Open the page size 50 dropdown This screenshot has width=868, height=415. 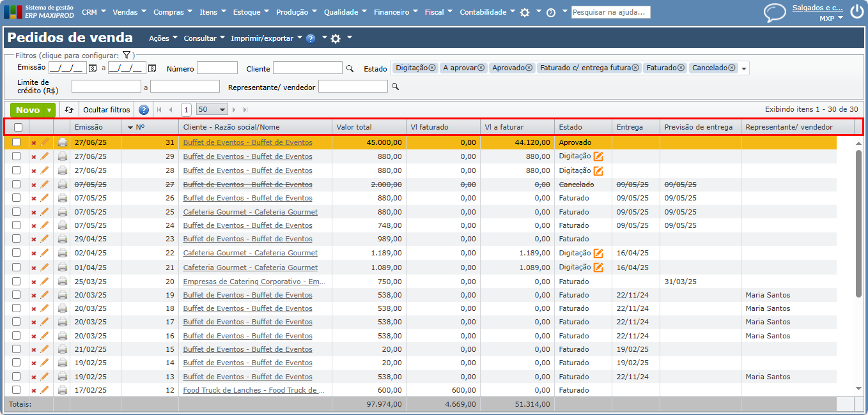coord(212,110)
